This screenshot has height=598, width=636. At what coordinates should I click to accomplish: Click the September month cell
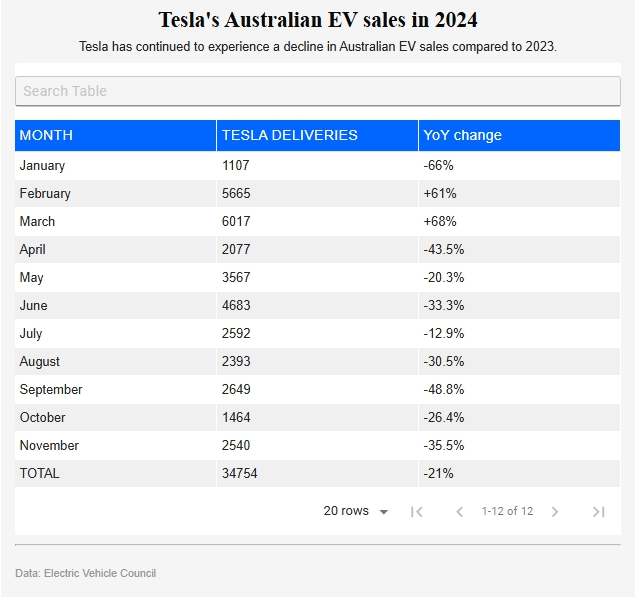pyautogui.click(x=51, y=389)
